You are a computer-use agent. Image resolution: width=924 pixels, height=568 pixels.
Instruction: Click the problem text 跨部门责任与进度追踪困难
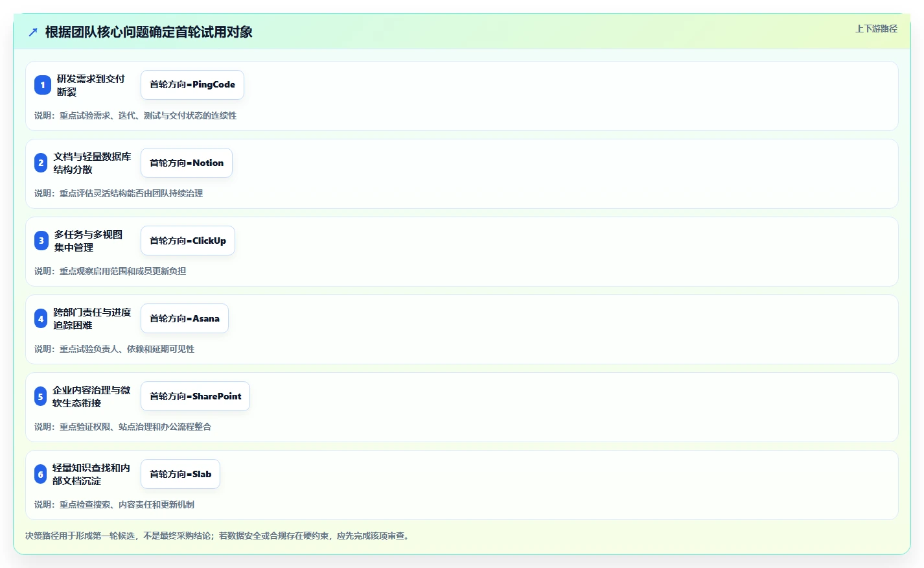pyautogui.click(x=92, y=318)
